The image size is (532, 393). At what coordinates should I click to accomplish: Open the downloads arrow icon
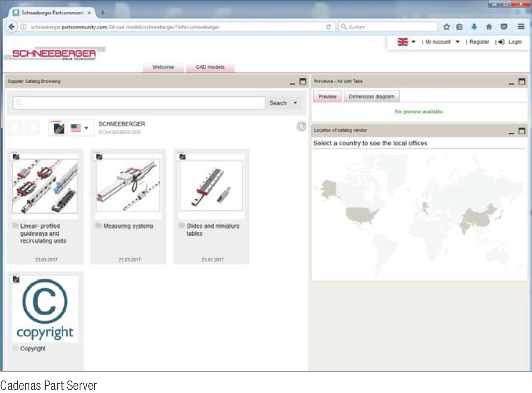[x=474, y=27]
